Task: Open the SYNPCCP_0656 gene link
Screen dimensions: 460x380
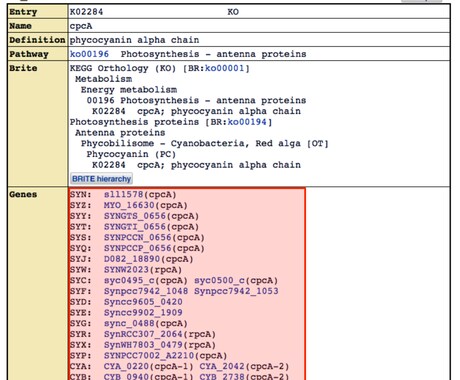Action: [x=138, y=248]
